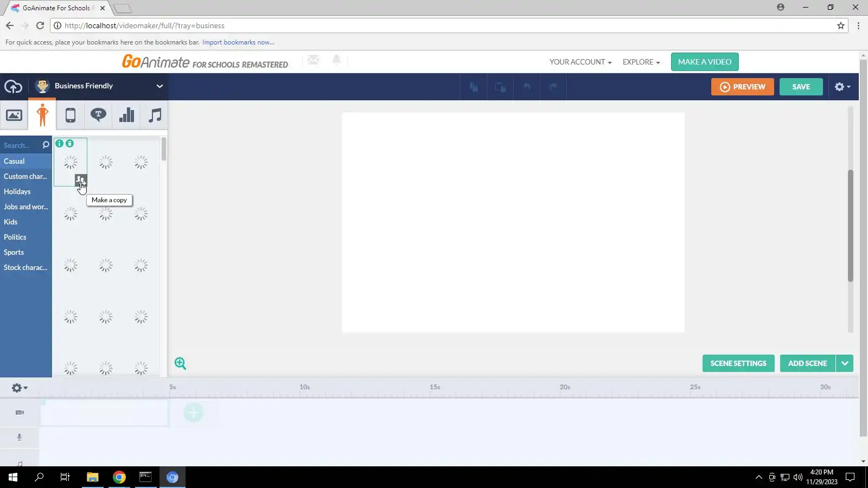
Task: Zoom in on the stage
Action: coord(180,363)
